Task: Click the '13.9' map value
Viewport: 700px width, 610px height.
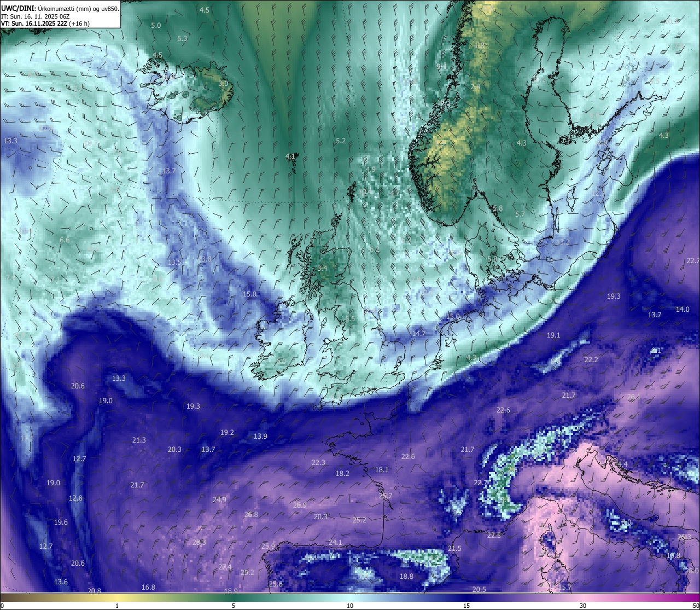Action: [260, 436]
